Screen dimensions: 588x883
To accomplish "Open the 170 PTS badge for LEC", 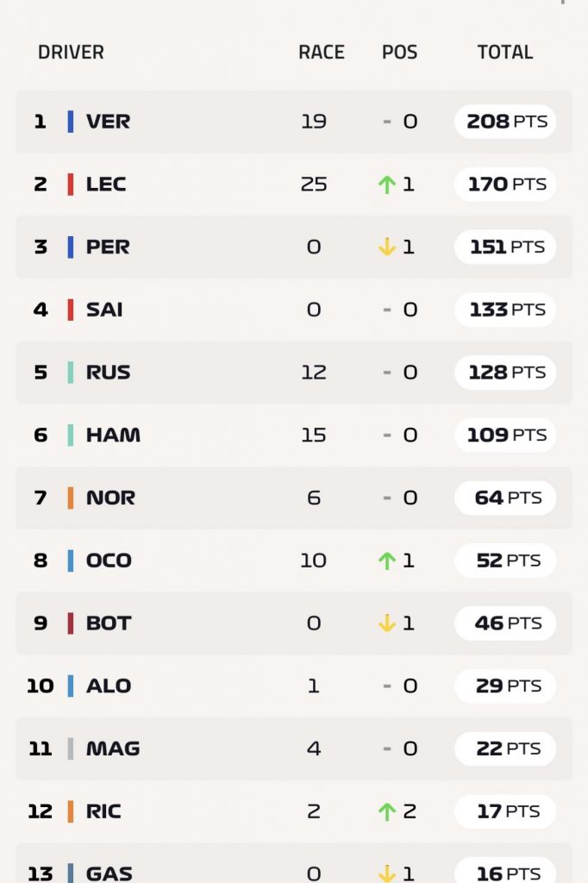I will coord(505,185).
